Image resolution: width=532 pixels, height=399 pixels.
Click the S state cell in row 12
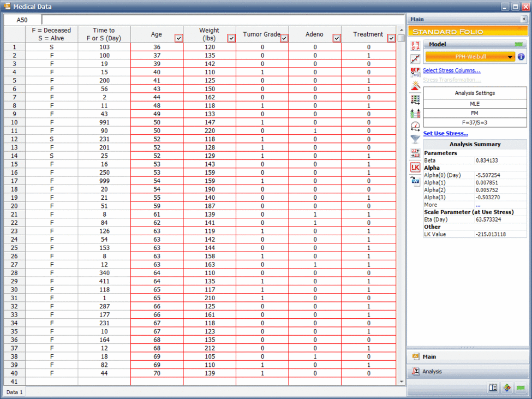(52, 139)
